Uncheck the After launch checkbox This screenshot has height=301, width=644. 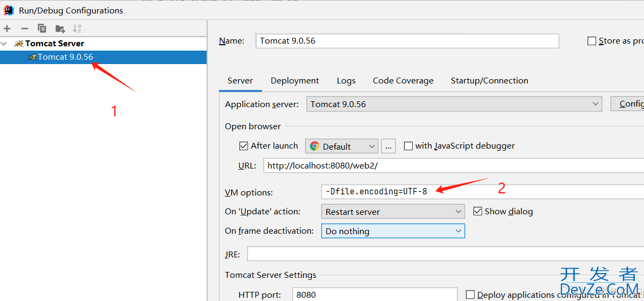(244, 146)
